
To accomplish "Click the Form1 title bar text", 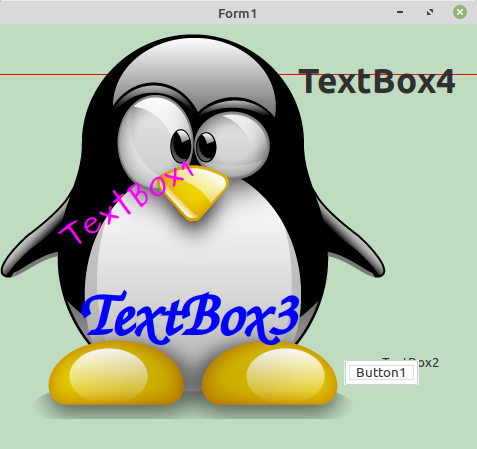I will point(237,14).
